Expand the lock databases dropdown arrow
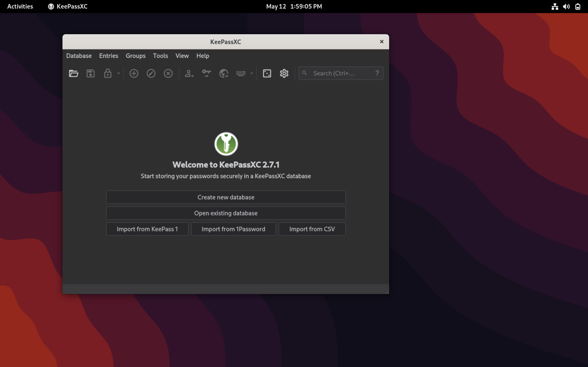 tap(118, 73)
